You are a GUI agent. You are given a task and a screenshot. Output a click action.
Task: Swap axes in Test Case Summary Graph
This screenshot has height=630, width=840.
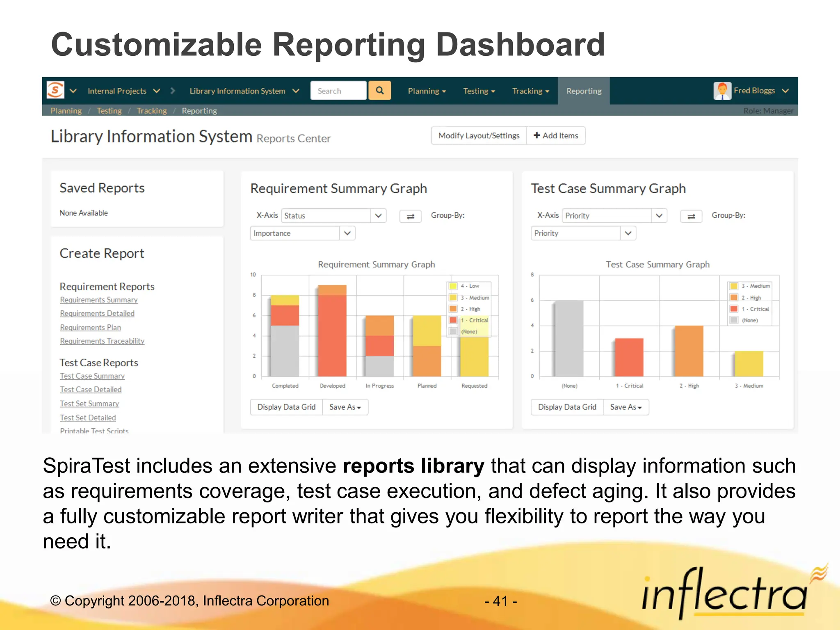[x=691, y=216]
